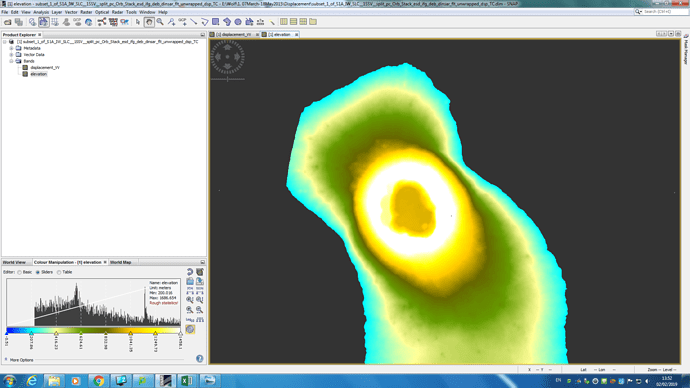
Task: Click the Colour Manipulation help icon
Action: [199, 359]
